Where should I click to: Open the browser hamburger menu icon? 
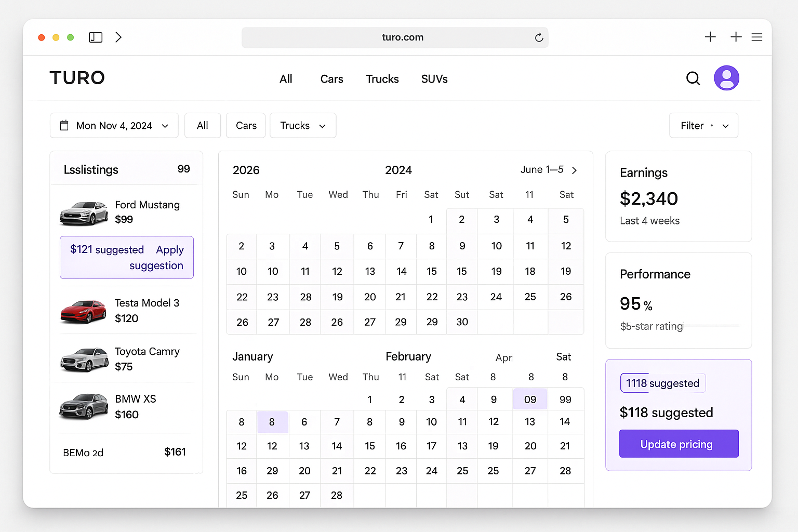pos(757,37)
